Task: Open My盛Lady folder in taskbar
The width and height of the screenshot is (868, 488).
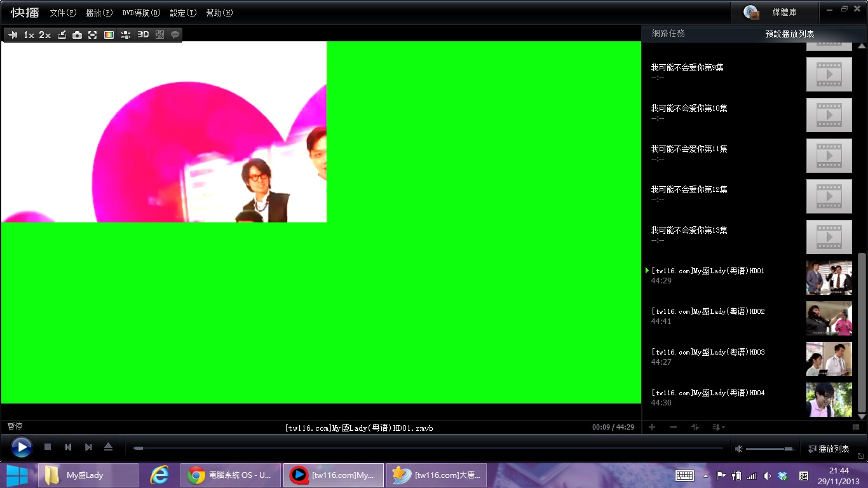Action: pyautogui.click(x=88, y=475)
